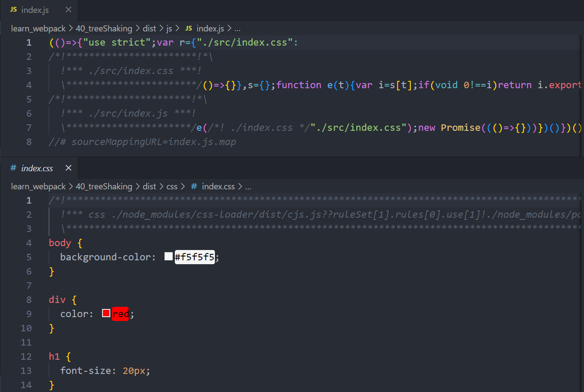
Task: Open dist breadcrumb above the index.css editor
Action: [149, 186]
